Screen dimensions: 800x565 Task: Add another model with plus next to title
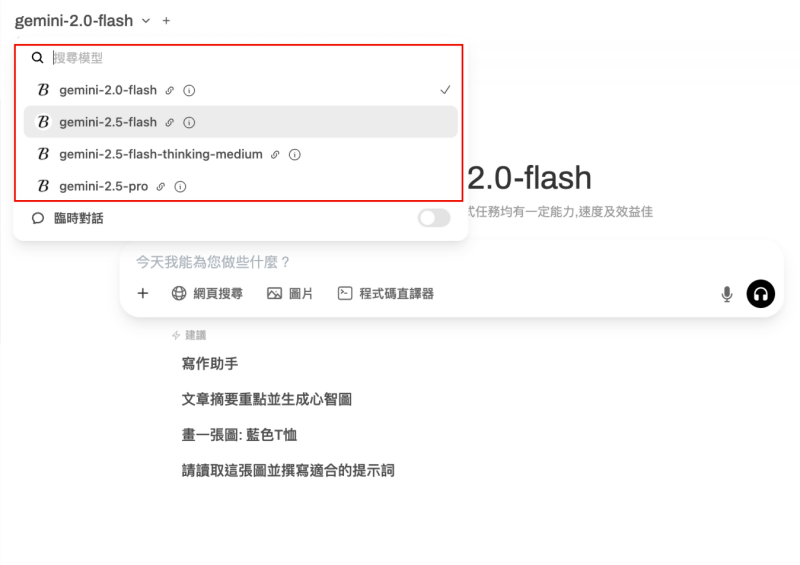166,21
